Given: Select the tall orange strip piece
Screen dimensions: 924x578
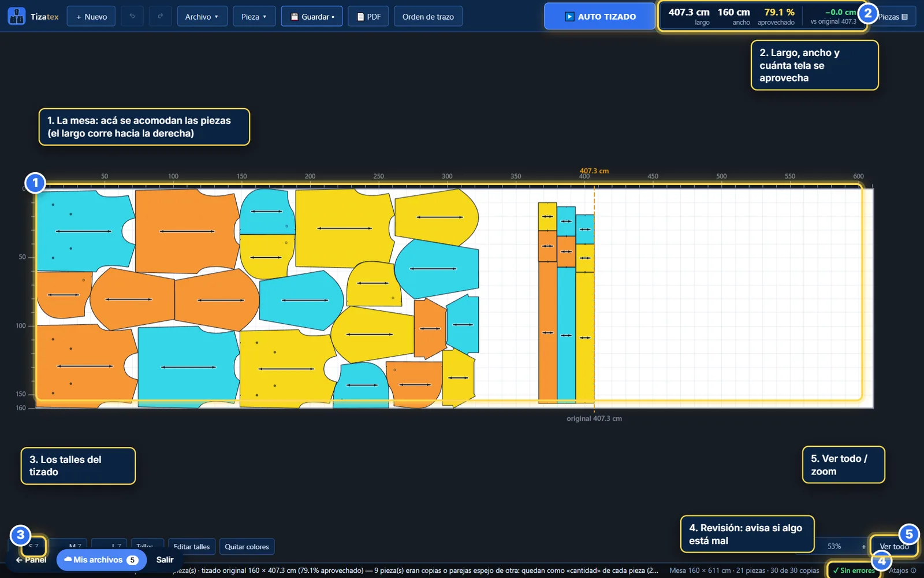Looking at the screenshot, I should tap(547, 332).
